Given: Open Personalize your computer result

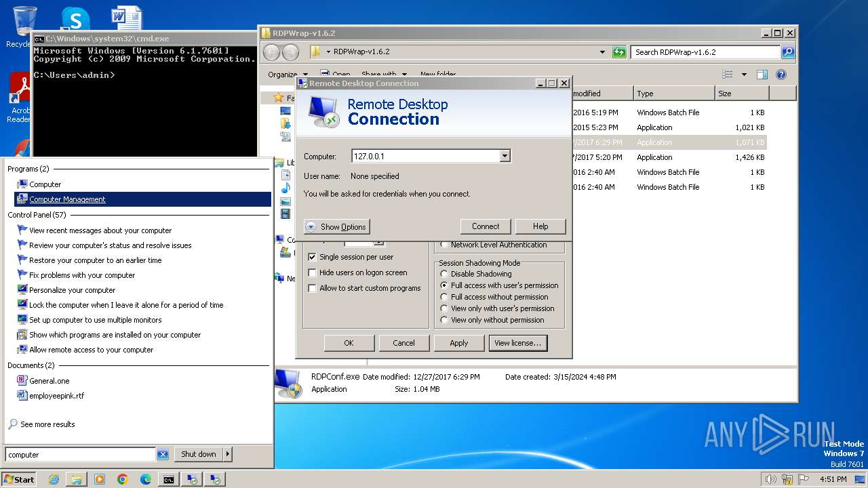Looking at the screenshot, I should pos(72,290).
